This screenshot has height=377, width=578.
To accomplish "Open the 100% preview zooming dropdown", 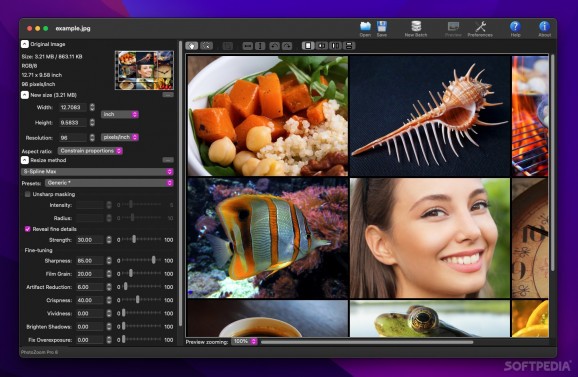I will [244, 342].
